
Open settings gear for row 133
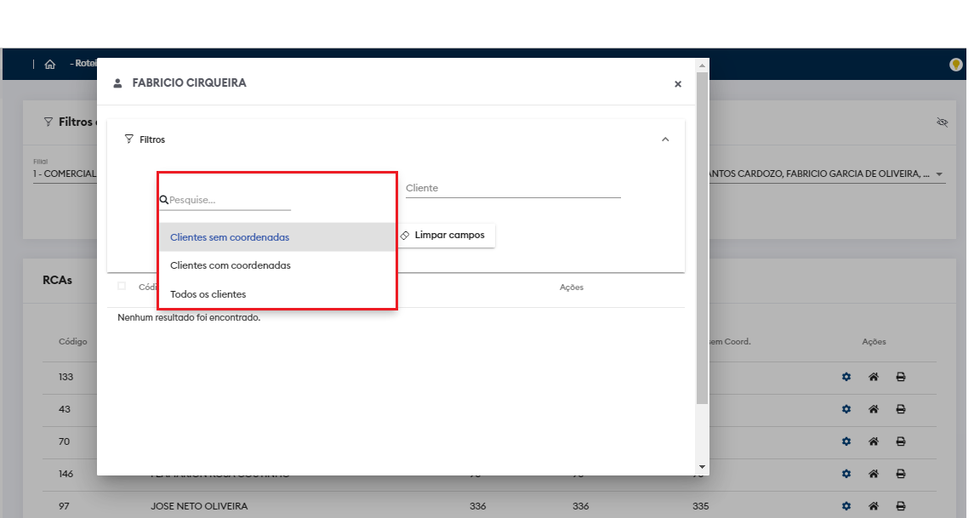coord(846,377)
